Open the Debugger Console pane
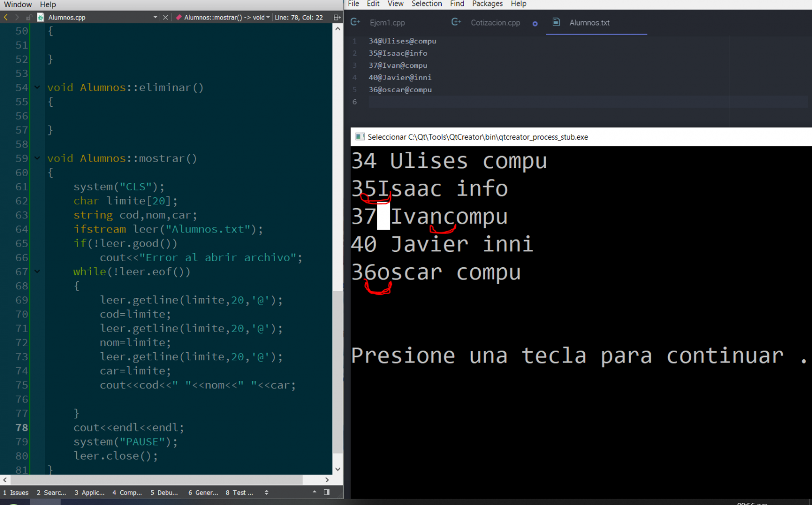This screenshot has height=505, width=812. (x=164, y=493)
